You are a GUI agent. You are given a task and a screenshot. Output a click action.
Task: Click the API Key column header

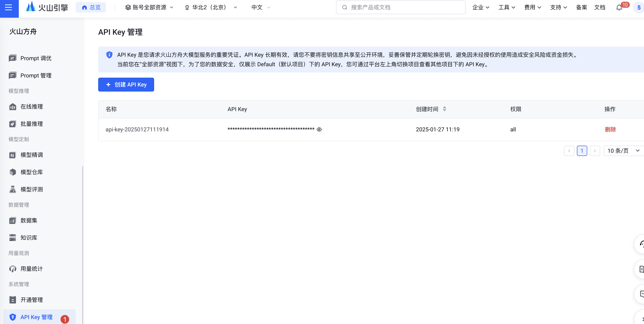[237, 109]
